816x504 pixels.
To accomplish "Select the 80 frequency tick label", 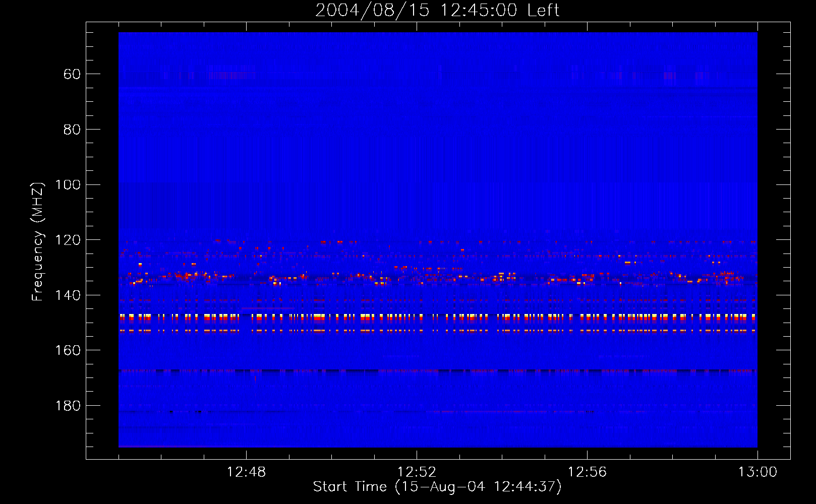I will pyautogui.click(x=72, y=130).
